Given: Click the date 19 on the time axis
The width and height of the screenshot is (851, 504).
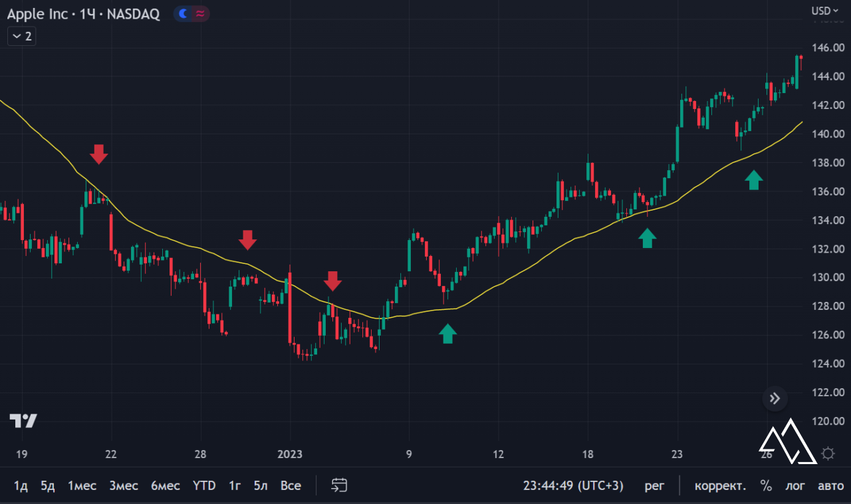Looking at the screenshot, I should [21, 455].
